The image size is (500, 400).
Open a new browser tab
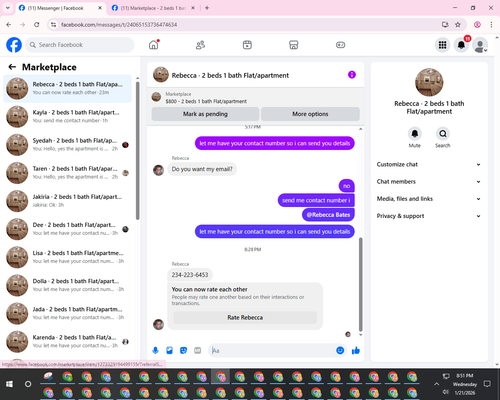pos(207,8)
